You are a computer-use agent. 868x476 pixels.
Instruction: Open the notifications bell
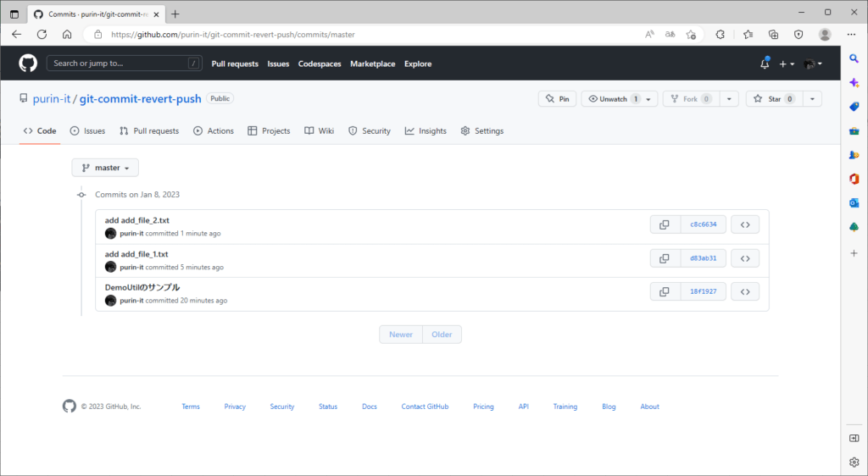pyautogui.click(x=765, y=64)
